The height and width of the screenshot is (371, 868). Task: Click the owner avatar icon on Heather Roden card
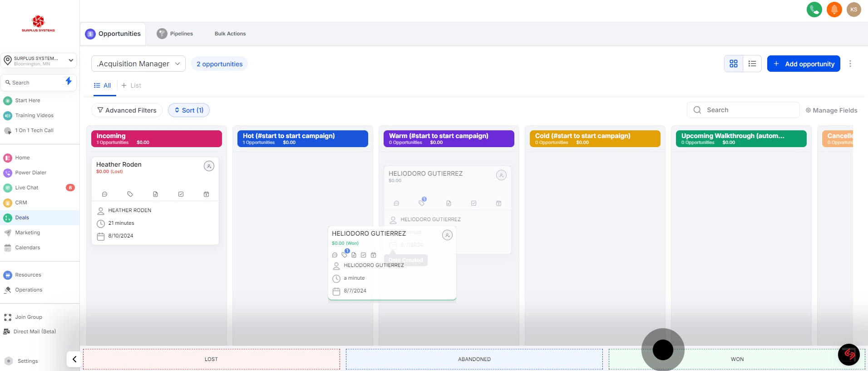tap(209, 166)
